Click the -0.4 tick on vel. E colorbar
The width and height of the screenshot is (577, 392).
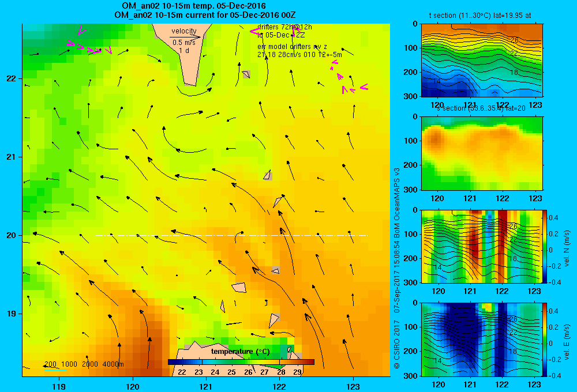coord(555,376)
